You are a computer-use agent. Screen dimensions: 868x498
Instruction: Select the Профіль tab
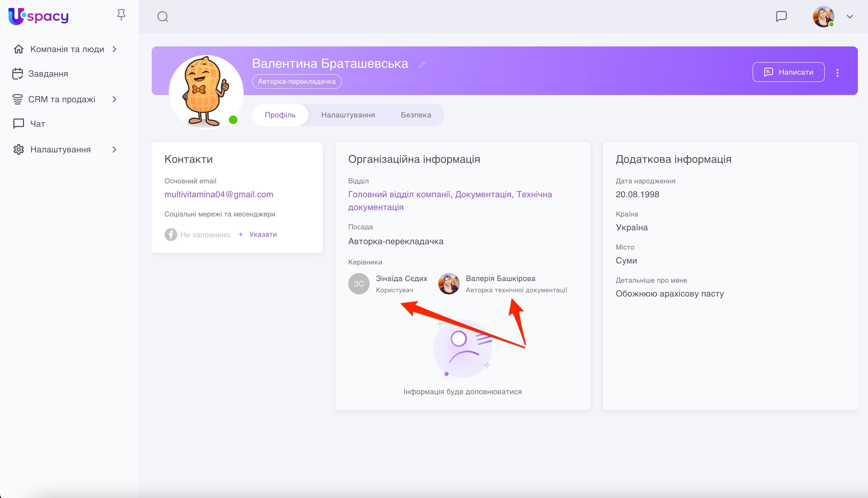coord(280,115)
